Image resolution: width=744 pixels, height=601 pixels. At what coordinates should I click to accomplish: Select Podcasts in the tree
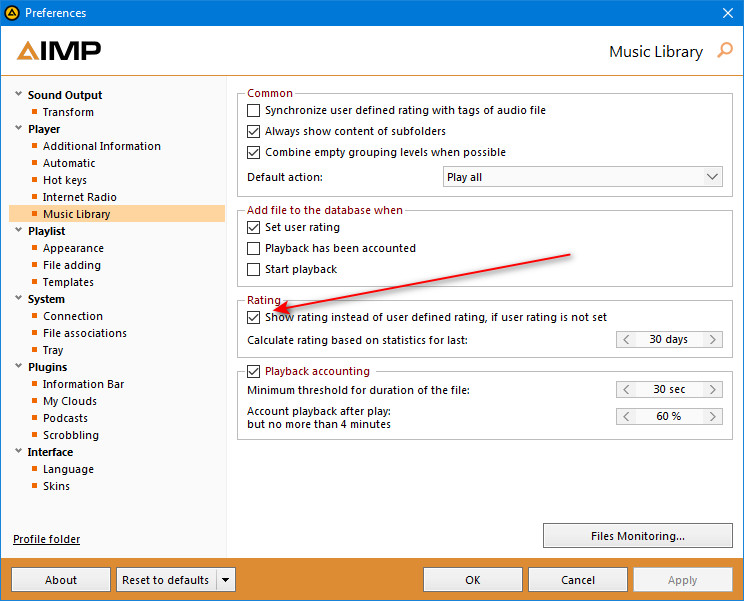(65, 418)
